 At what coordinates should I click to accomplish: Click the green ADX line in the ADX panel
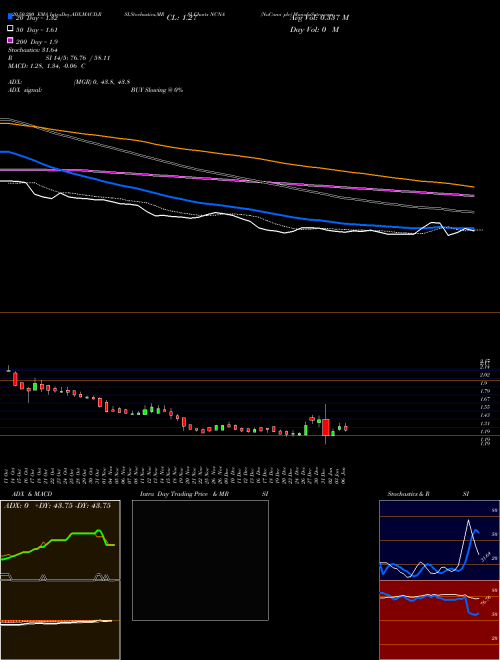[84, 533]
